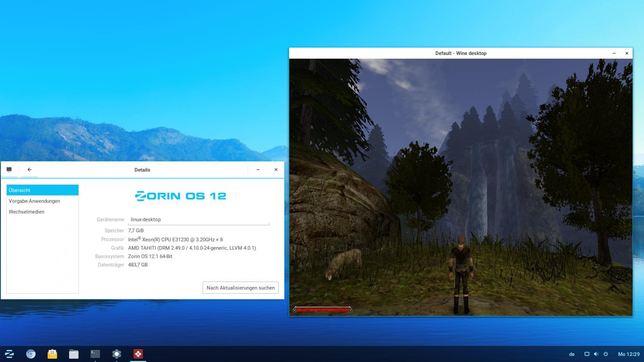Open the Files manager in taskbar
This screenshot has width=644, height=362.
(74, 354)
